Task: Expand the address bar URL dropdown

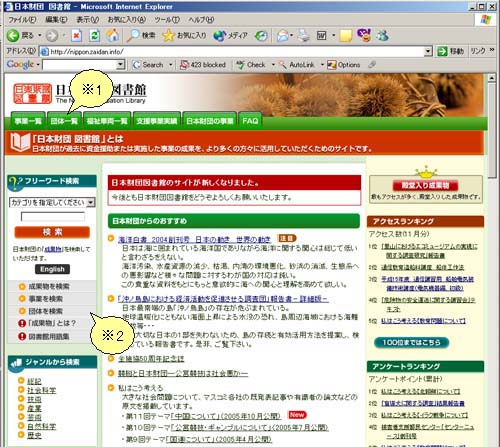Action: point(428,51)
